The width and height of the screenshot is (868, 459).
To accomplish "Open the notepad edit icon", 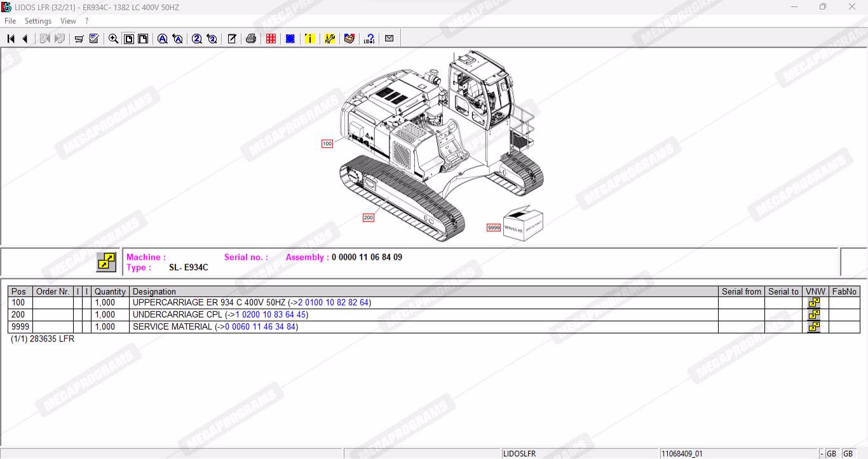I will 232,39.
